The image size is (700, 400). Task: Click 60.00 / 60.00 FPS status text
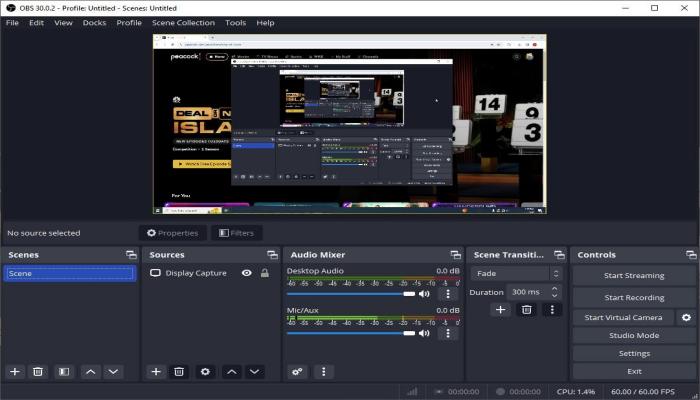click(643, 392)
